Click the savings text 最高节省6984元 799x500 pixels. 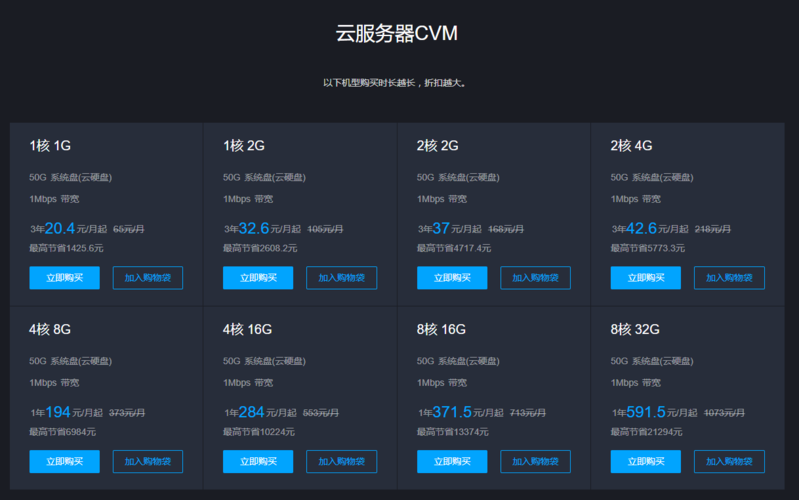62,432
